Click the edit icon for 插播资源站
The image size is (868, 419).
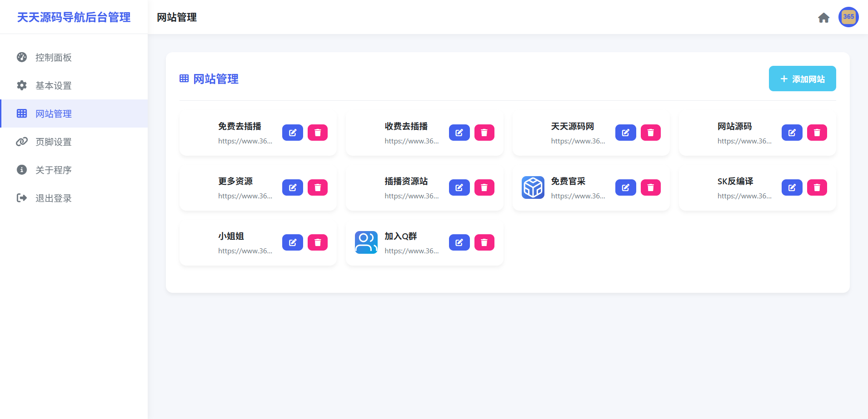pyautogui.click(x=459, y=187)
